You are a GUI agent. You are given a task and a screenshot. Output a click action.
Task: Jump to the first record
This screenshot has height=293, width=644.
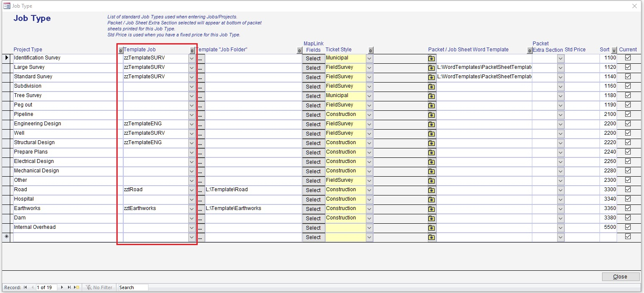(25, 287)
